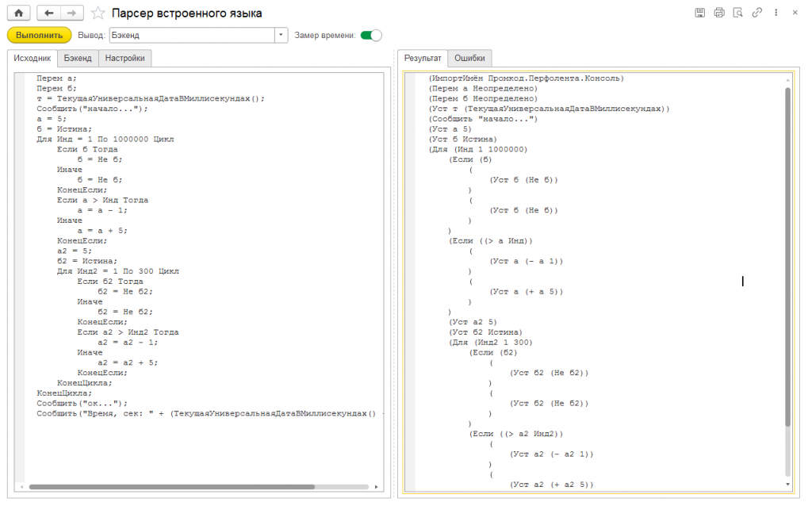This screenshot has height=506, width=812.
Task: Click source line 'а2 = а2 + 5;'
Action: (128, 362)
